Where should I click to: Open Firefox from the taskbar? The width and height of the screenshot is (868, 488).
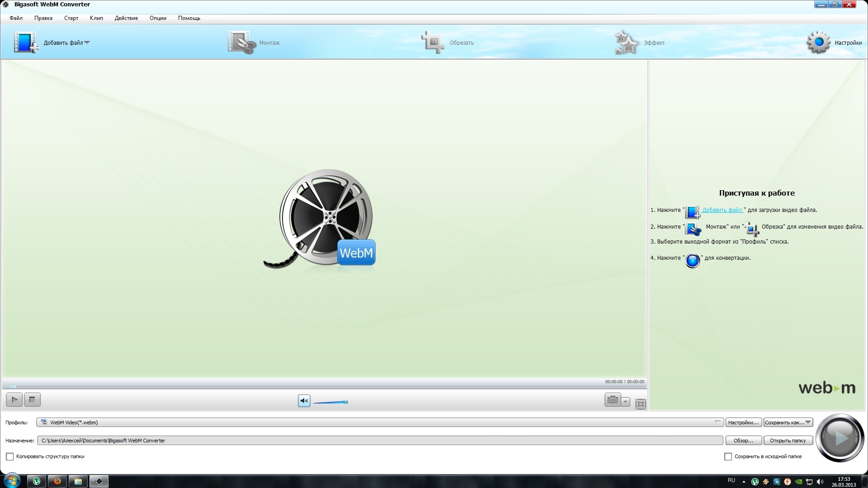tap(57, 481)
